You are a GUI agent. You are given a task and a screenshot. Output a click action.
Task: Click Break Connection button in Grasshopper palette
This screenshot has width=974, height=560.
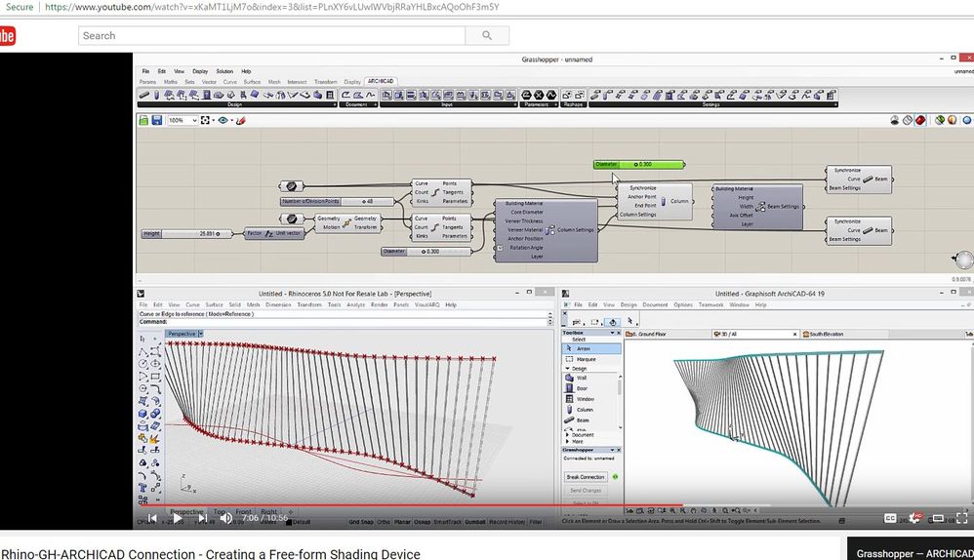[586, 477]
